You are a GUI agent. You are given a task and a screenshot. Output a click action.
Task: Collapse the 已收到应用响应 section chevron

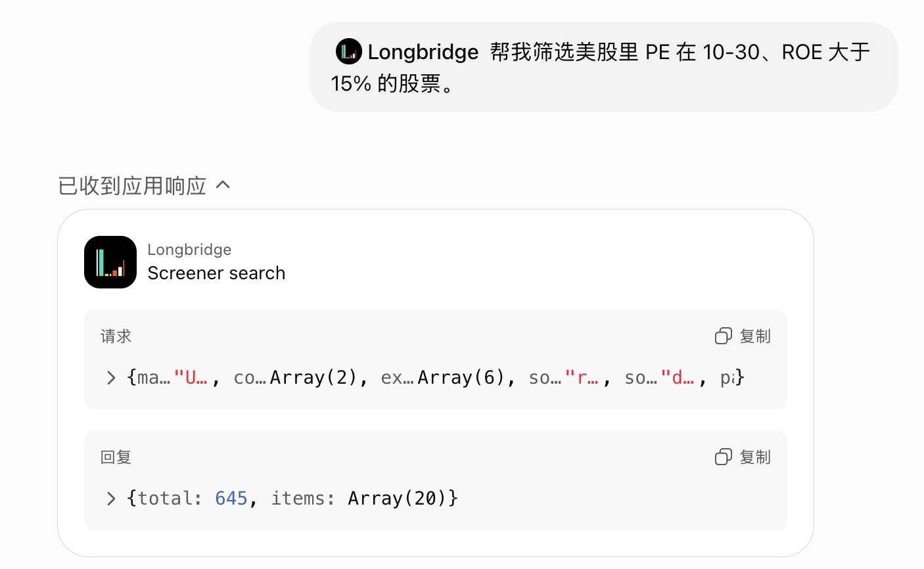[223, 185]
